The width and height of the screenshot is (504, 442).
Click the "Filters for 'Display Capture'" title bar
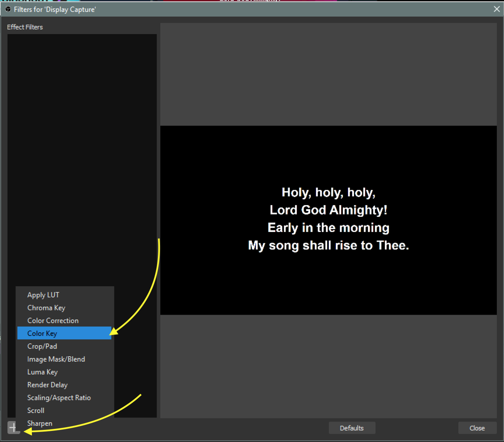point(235,9)
